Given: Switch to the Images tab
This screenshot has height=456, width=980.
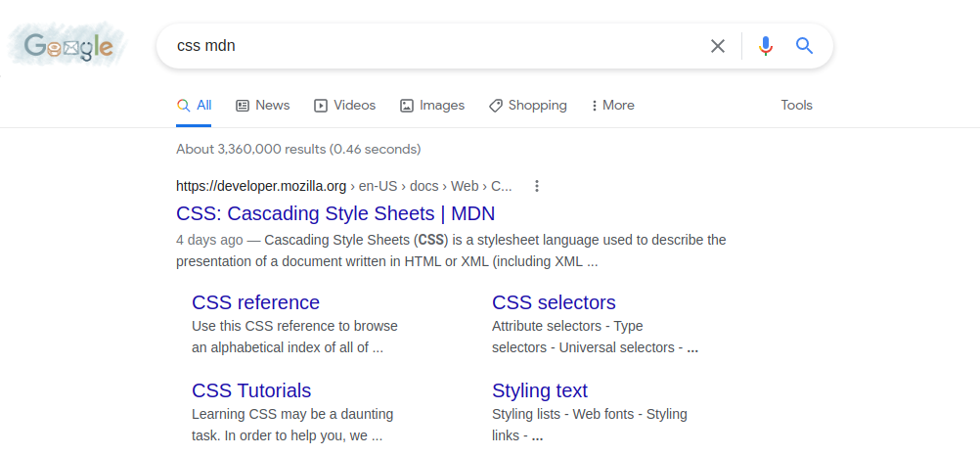Looking at the screenshot, I should tap(432, 106).
